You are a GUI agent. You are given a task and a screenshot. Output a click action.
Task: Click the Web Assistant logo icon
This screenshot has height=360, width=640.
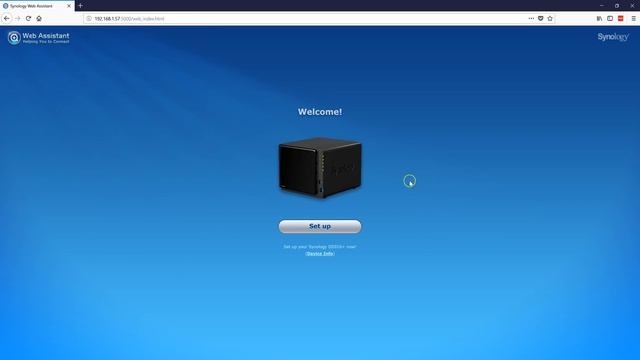click(x=14, y=38)
